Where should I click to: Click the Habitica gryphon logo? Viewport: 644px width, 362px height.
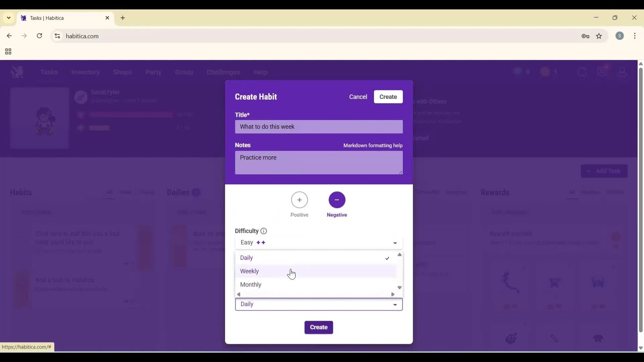(17, 72)
